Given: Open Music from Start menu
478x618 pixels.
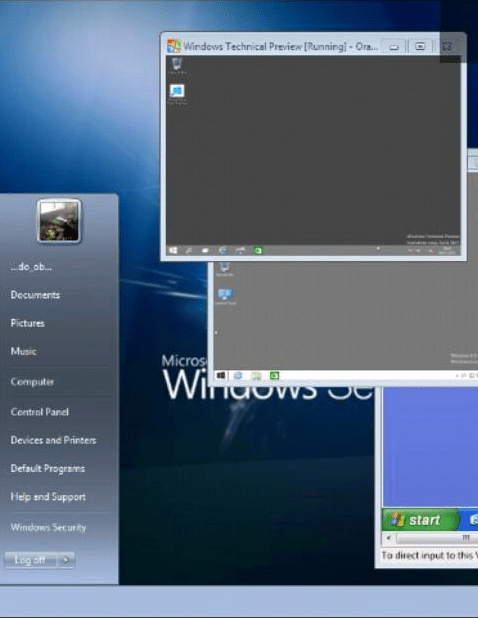Looking at the screenshot, I should [24, 351].
